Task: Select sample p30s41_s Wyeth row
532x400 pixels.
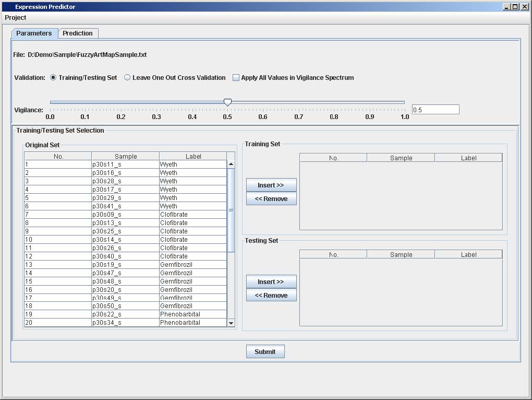Action: click(x=126, y=206)
